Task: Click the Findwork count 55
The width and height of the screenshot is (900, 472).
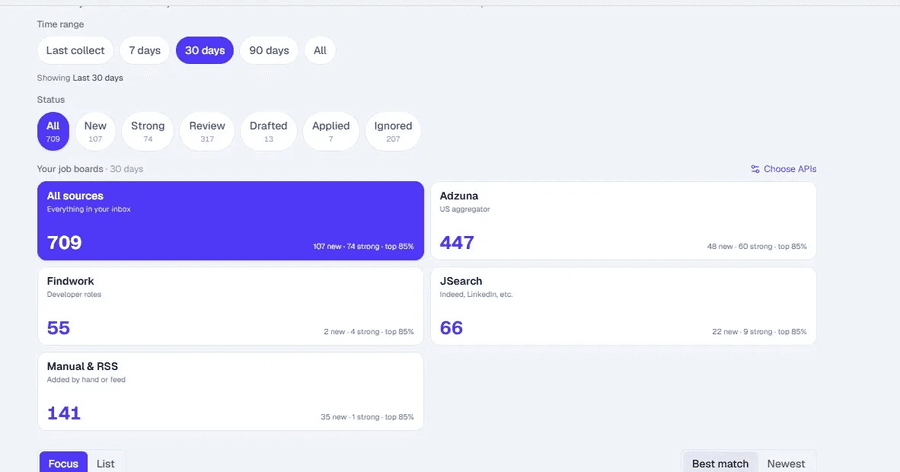Action: coord(59,328)
